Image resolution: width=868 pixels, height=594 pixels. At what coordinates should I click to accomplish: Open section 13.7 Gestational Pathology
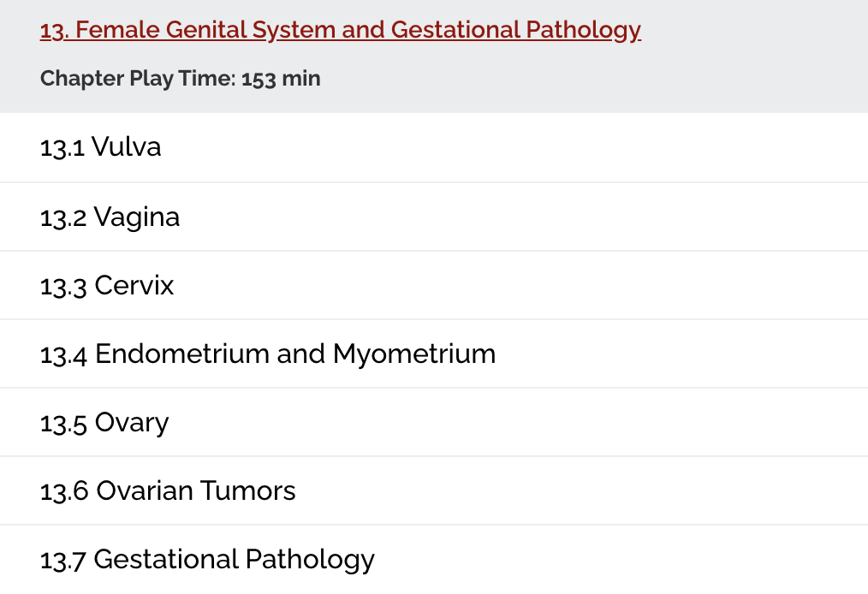coord(234,559)
